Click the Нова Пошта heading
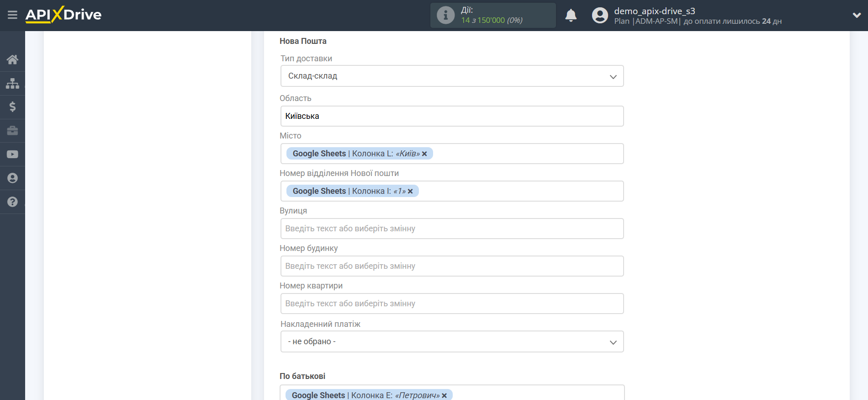 point(303,41)
